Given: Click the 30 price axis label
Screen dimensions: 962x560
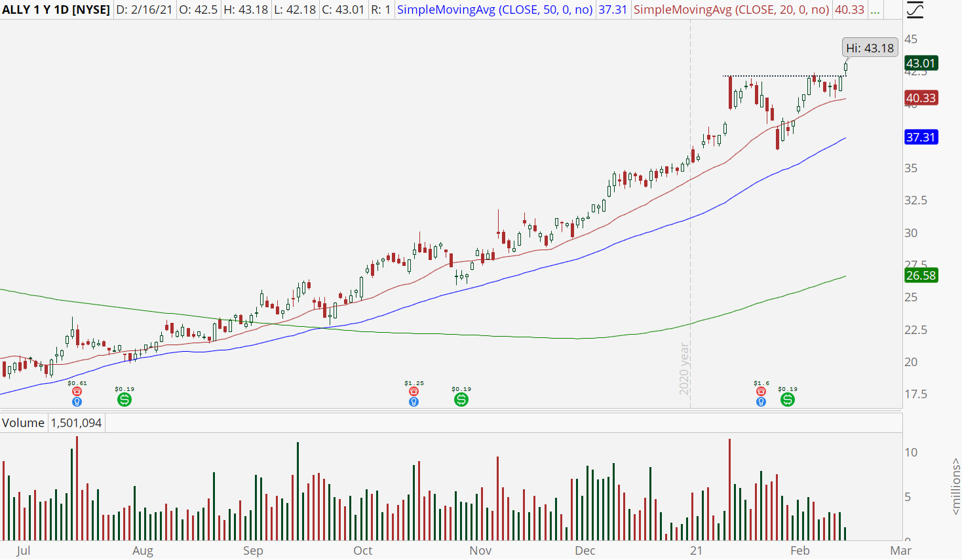Looking at the screenshot, I should 911,233.
